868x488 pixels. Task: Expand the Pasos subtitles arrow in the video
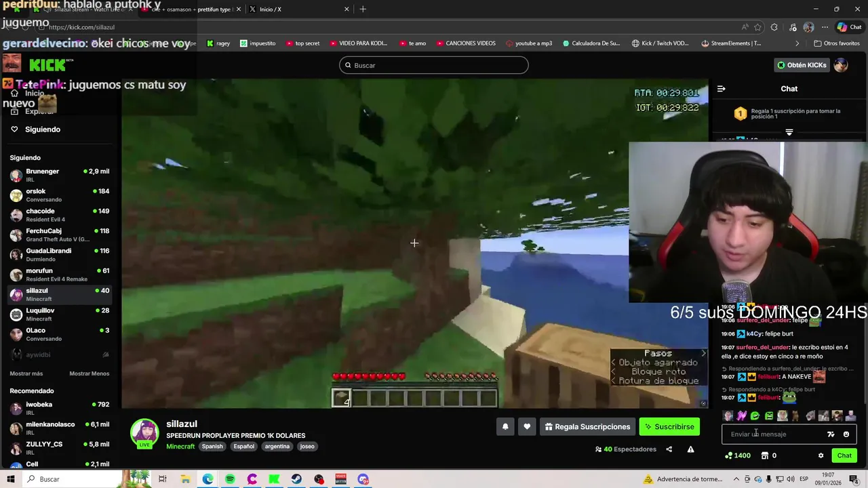coord(703,353)
